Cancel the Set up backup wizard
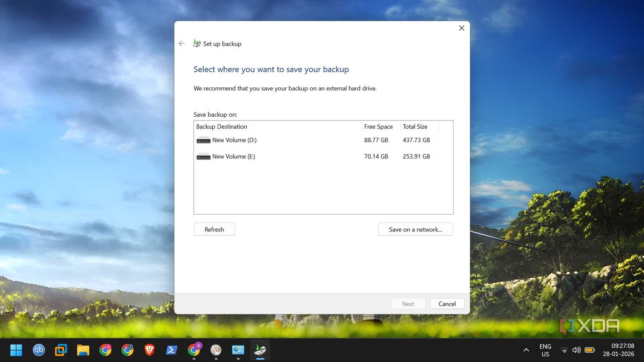 447,304
